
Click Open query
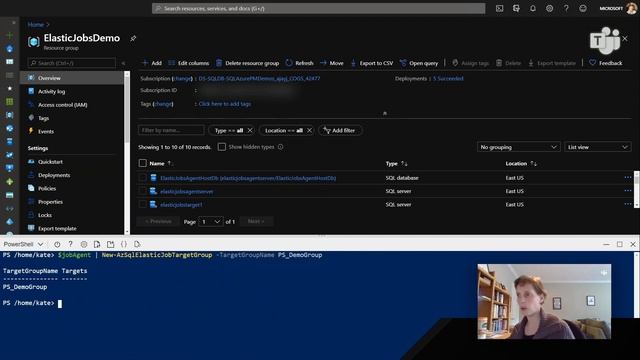pyautogui.click(x=419, y=63)
